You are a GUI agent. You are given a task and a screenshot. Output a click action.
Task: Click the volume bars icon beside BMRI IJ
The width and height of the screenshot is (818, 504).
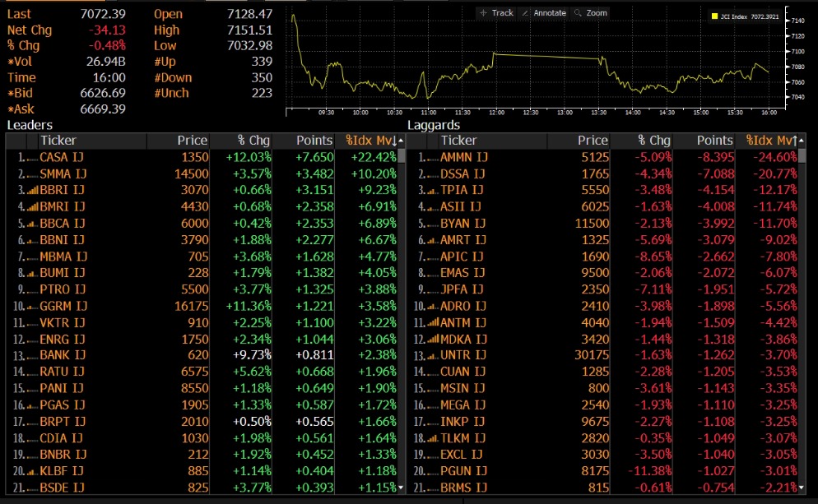click(30, 206)
